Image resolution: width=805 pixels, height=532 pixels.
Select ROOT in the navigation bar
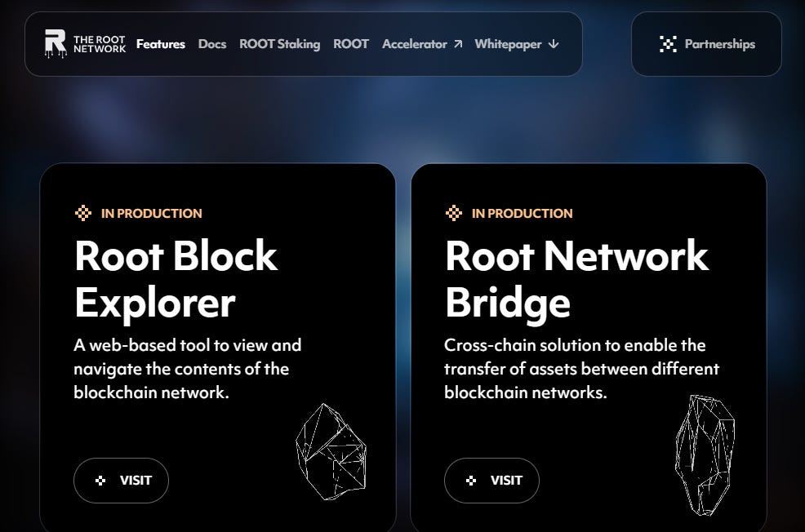tap(351, 44)
